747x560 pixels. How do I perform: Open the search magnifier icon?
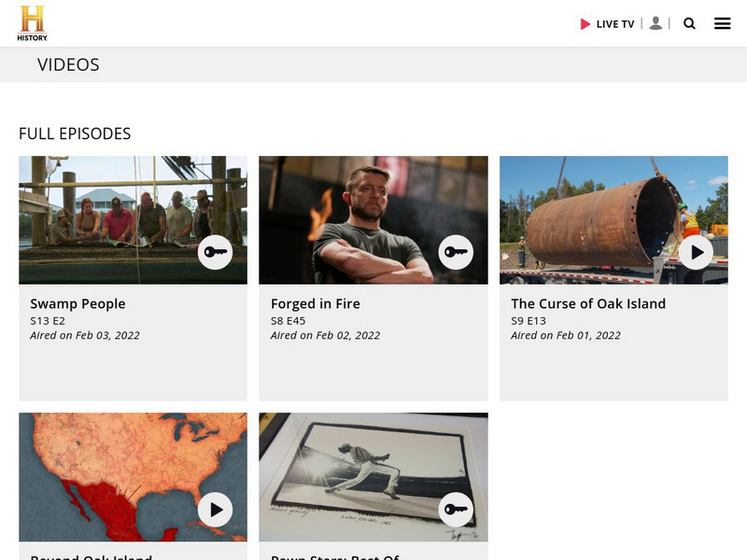tap(689, 23)
